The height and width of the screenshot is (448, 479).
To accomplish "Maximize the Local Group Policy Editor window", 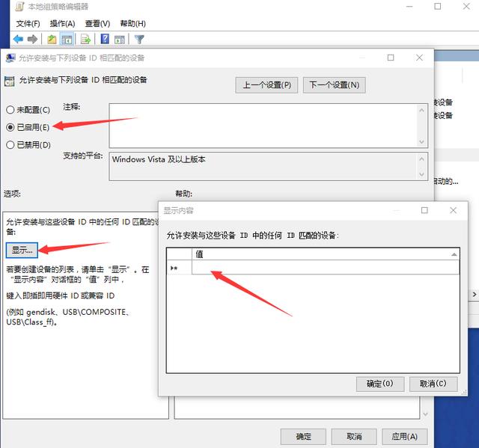I will [438, 7].
